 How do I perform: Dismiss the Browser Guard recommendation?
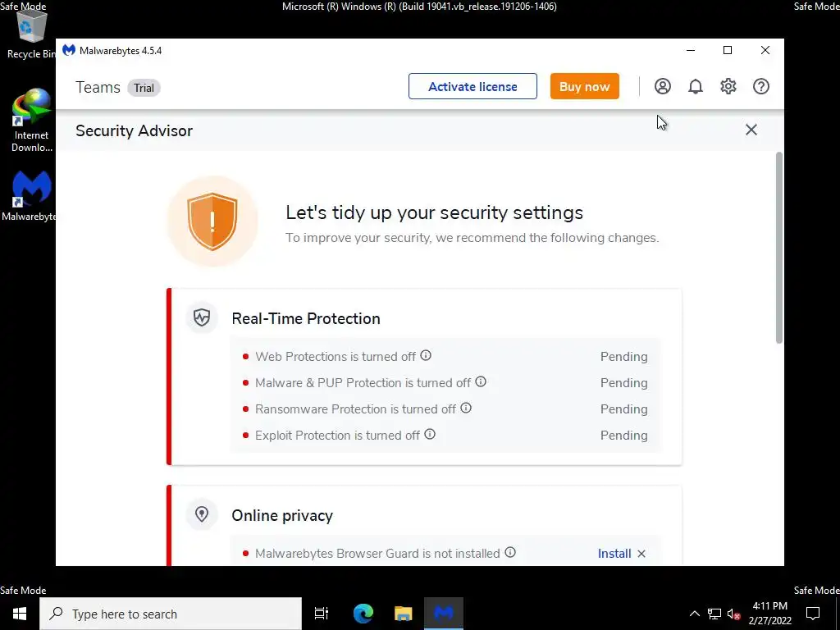tap(641, 554)
